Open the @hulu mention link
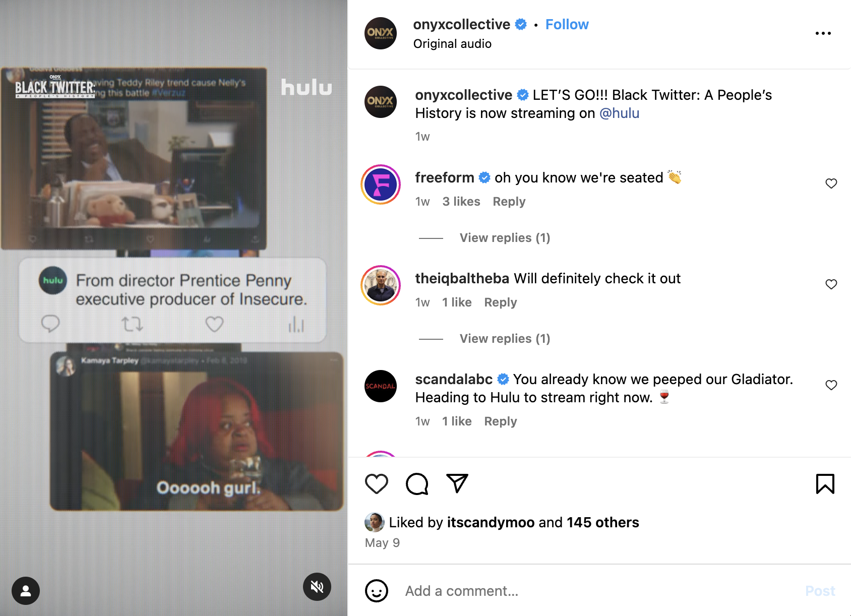The image size is (851, 616). click(619, 113)
